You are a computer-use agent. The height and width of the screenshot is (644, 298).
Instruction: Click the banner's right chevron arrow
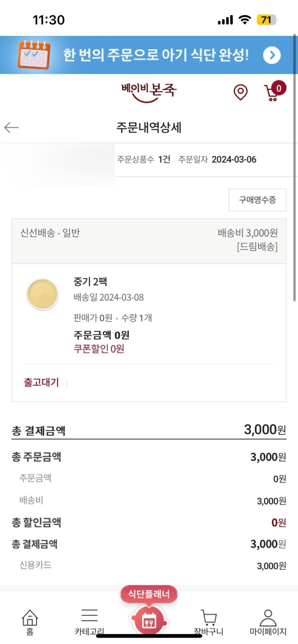point(272,55)
